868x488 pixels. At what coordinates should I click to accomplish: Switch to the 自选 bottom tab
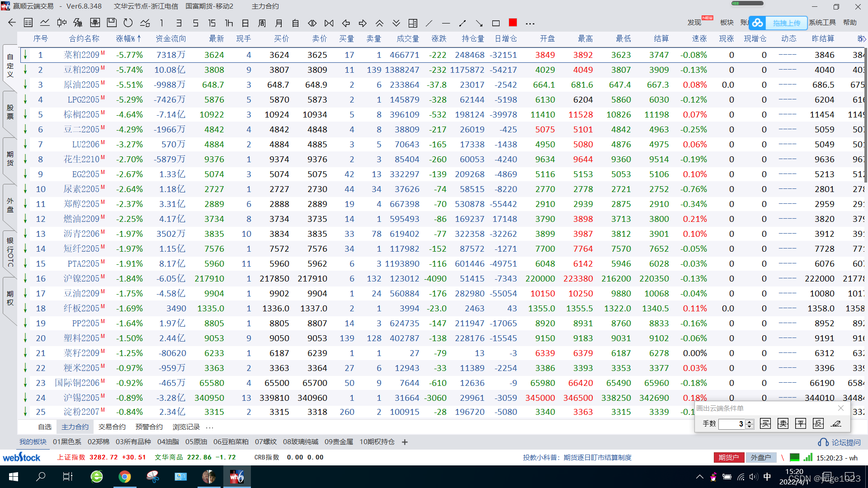click(x=45, y=427)
